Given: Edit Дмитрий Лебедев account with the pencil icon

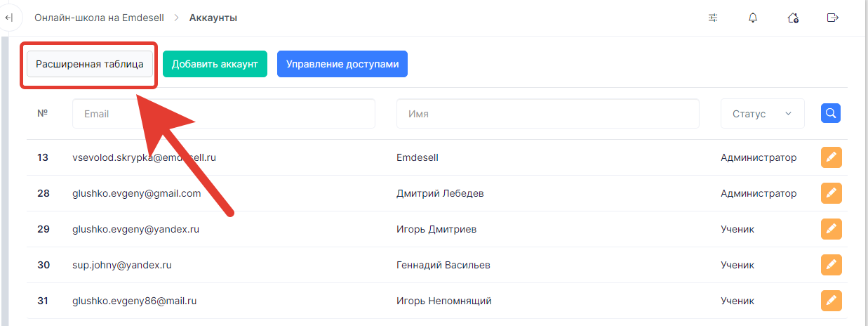Looking at the screenshot, I should pos(832,193).
